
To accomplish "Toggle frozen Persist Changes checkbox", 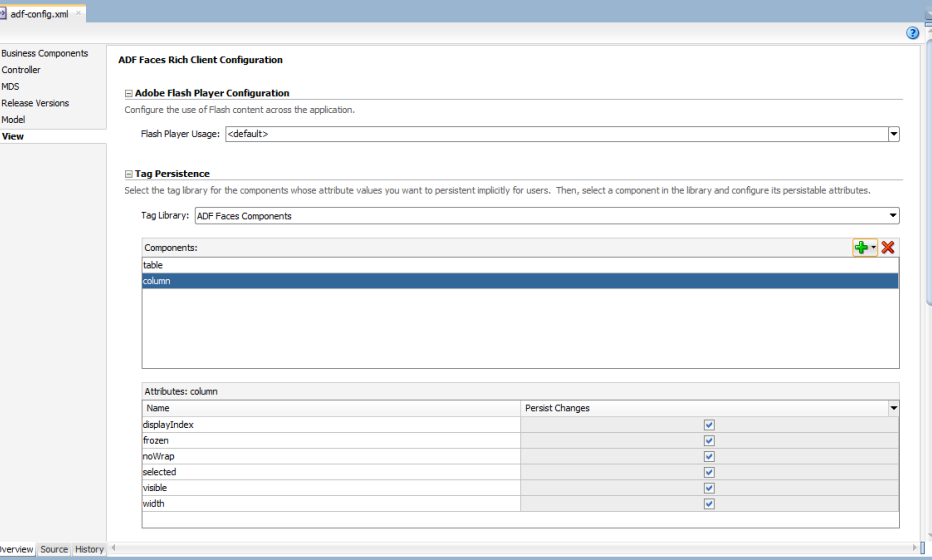I will coord(709,441).
